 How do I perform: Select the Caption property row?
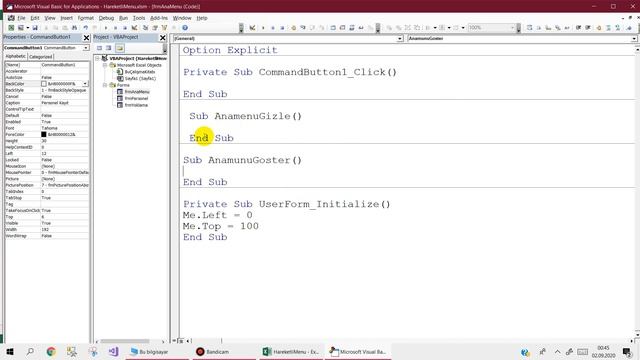pos(47,103)
